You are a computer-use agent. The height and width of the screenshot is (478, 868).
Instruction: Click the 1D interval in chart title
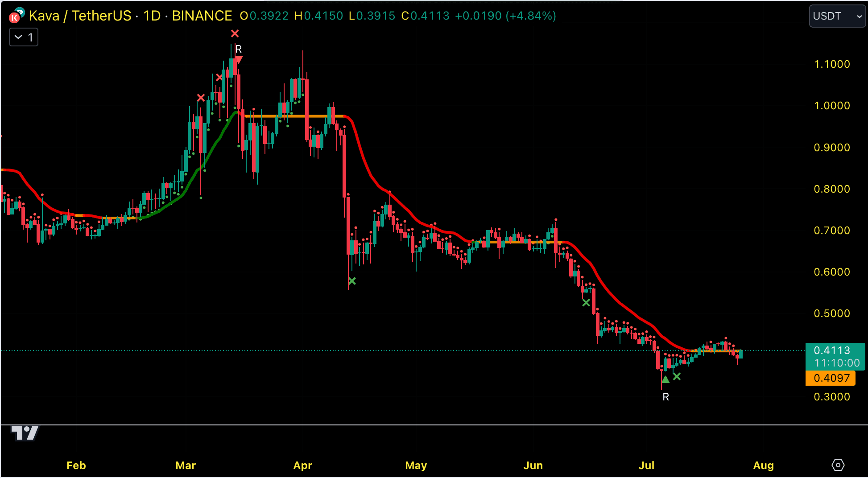point(152,16)
